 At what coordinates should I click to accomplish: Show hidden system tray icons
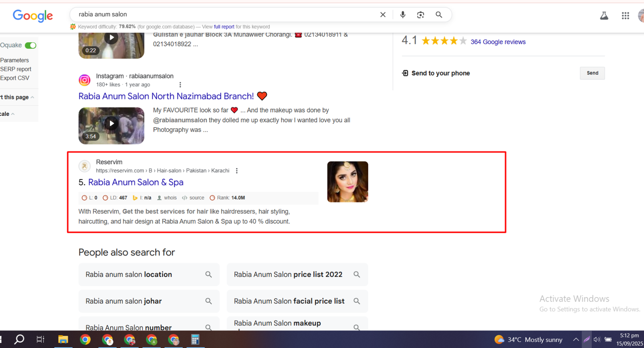[x=576, y=340]
